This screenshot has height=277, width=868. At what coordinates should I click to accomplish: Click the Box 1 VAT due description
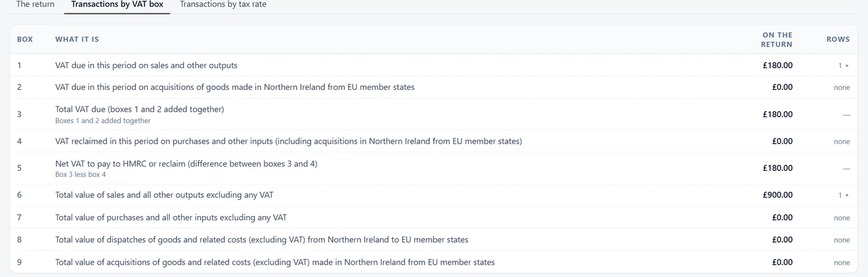click(x=146, y=65)
